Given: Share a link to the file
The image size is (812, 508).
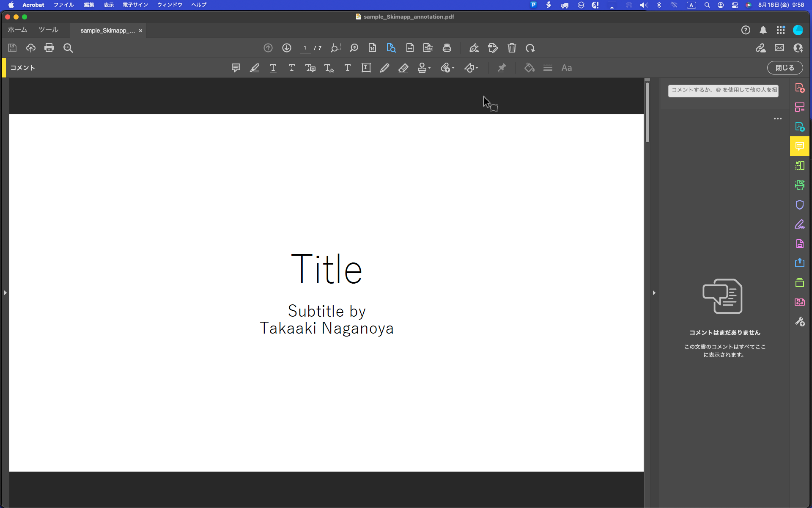Looking at the screenshot, I should click(761, 48).
